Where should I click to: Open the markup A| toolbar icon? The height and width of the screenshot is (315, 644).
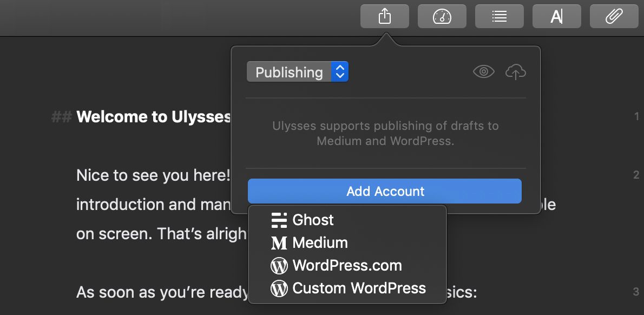click(x=556, y=16)
